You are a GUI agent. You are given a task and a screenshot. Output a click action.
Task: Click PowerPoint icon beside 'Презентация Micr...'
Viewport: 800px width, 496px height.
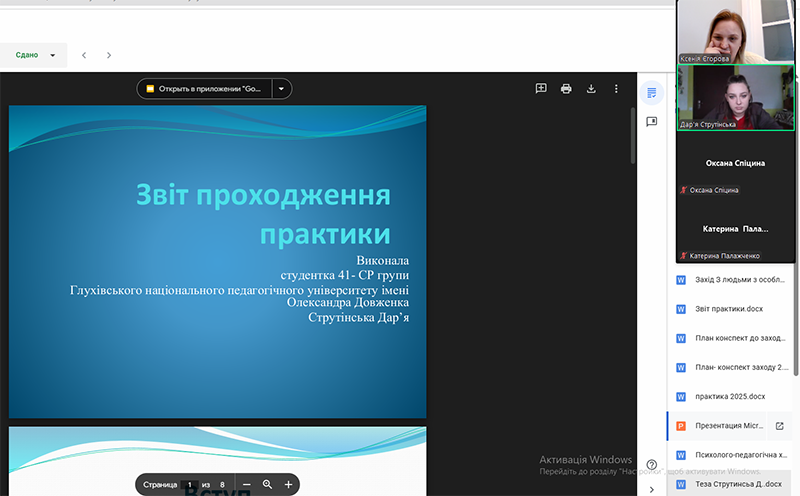(x=681, y=426)
